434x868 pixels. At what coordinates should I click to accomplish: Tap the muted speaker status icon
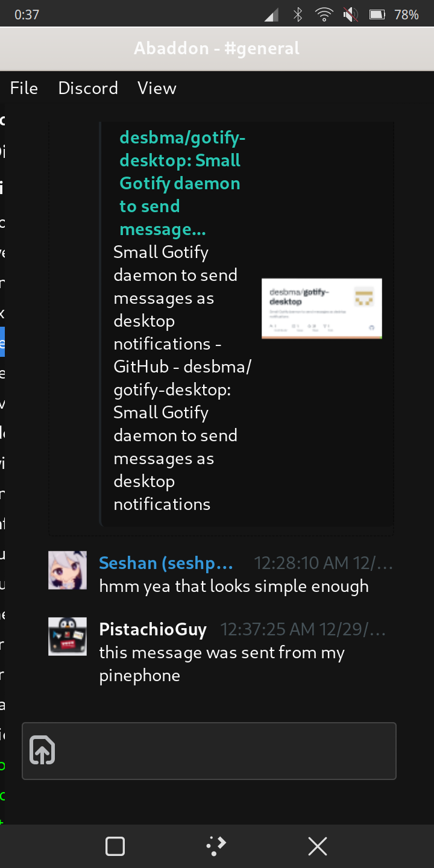[x=350, y=14]
